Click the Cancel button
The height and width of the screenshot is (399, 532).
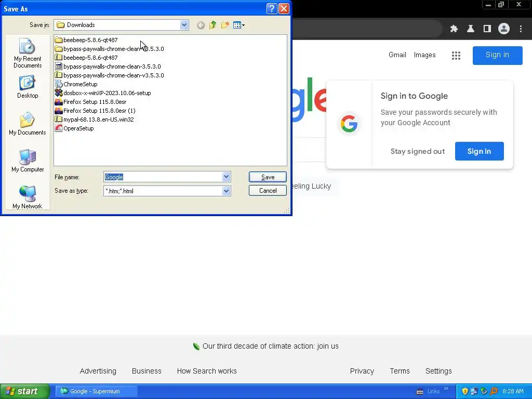coord(268,191)
